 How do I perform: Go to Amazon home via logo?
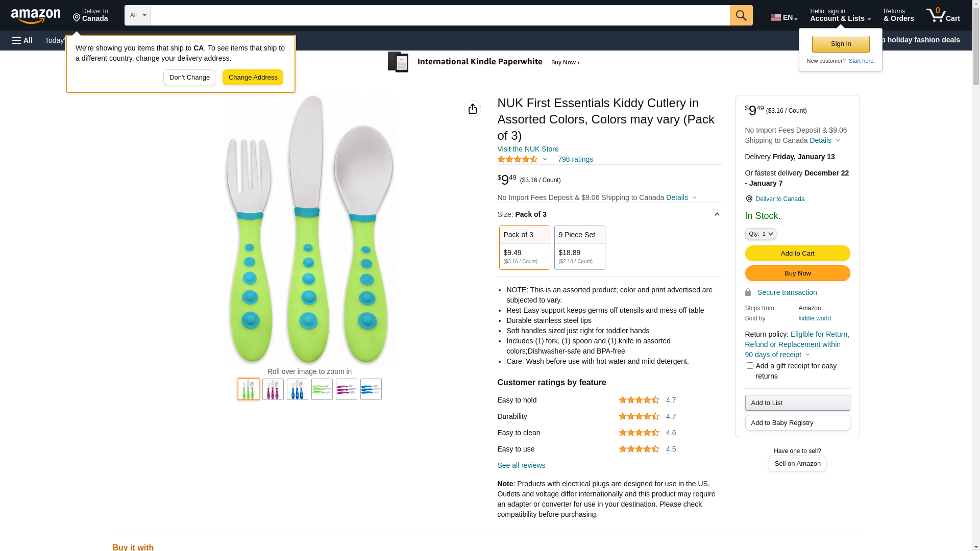pyautogui.click(x=36, y=16)
